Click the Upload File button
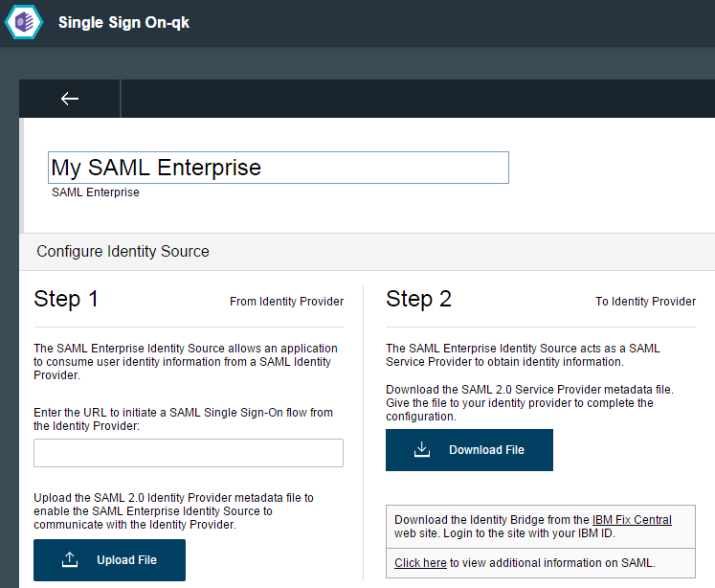 pyautogui.click(x=109, y=559)
